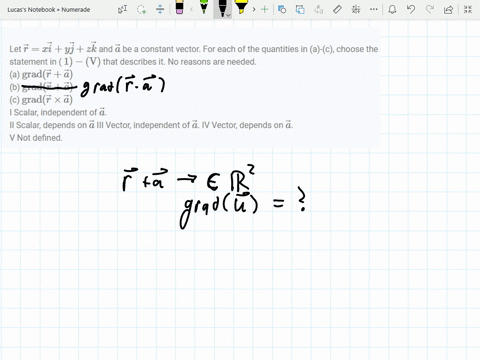Screen dimensions: 480x360
Task: Open the shapes tool
Action: coord(282,9)
